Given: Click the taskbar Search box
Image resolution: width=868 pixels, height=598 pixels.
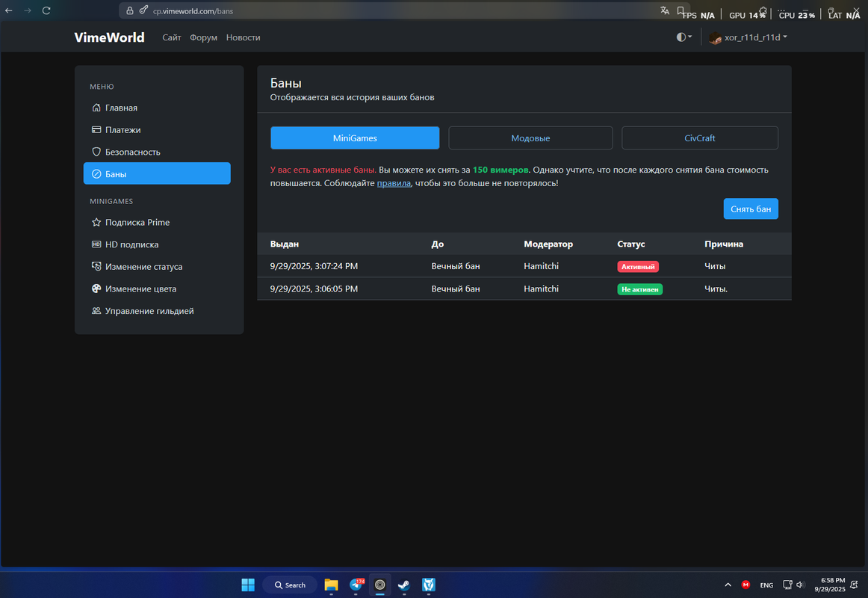Looking at the screenshot, I should pos(290,585).
